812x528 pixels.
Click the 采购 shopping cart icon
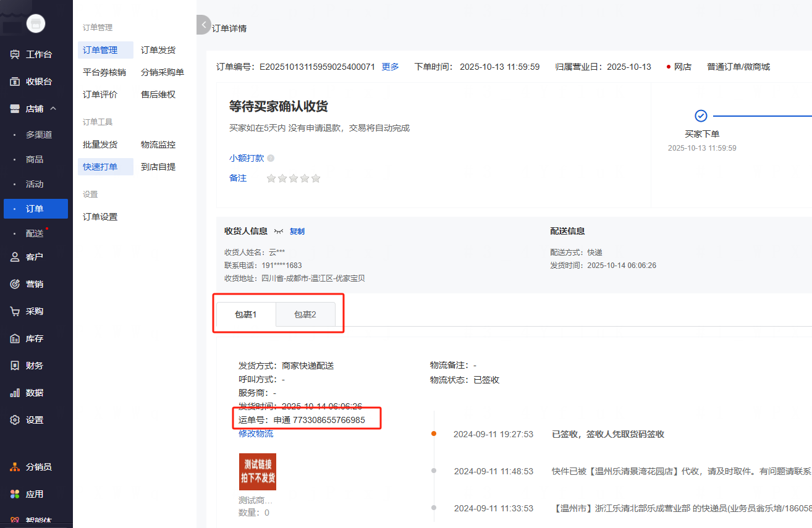click(x=15, y=311)
